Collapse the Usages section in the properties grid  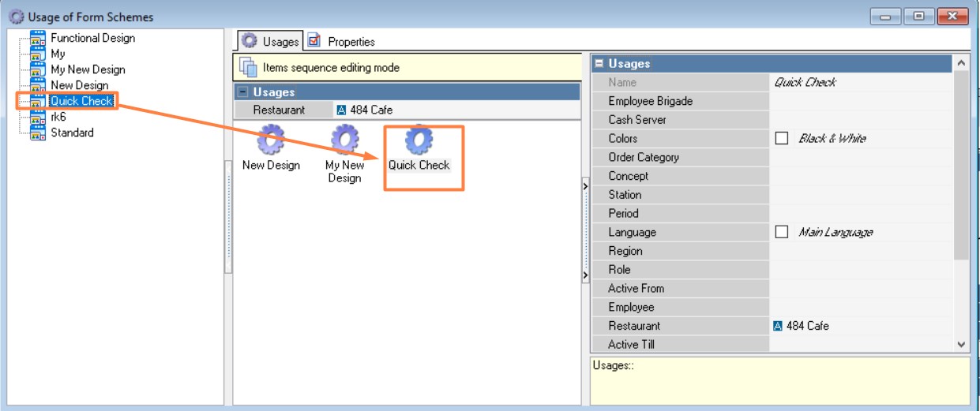(x=599, y=63)
